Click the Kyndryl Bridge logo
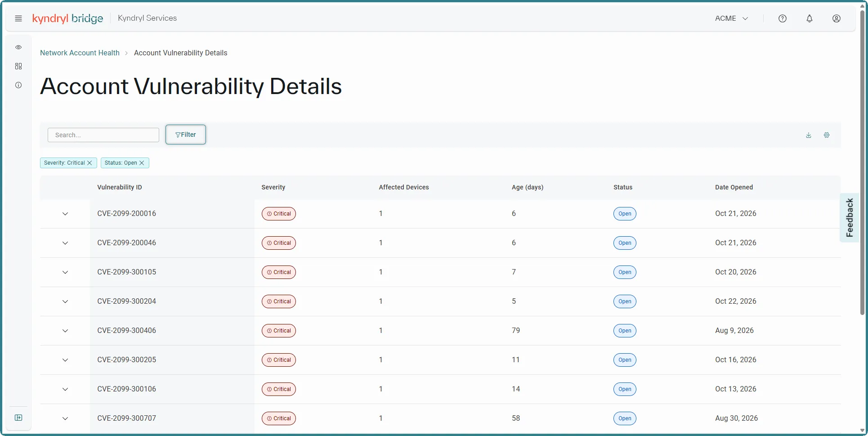This screenshot has width=868, height=436. tap(68, 18)
